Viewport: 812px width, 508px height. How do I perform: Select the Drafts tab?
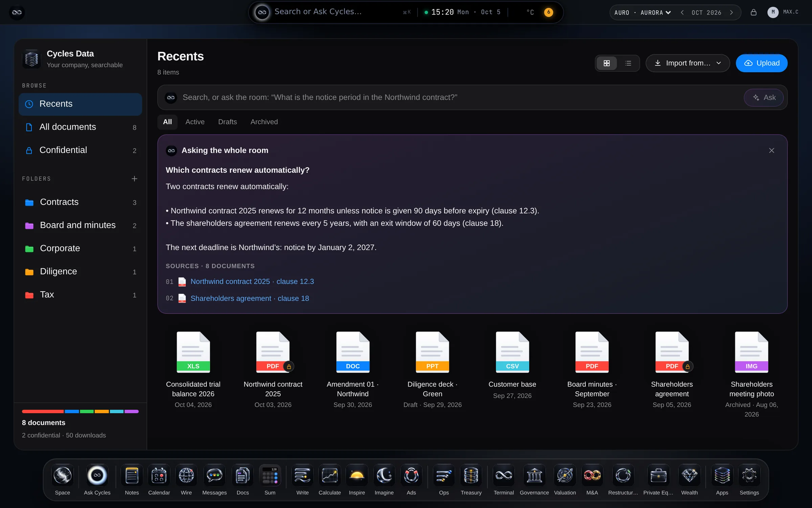click(227, 122)
